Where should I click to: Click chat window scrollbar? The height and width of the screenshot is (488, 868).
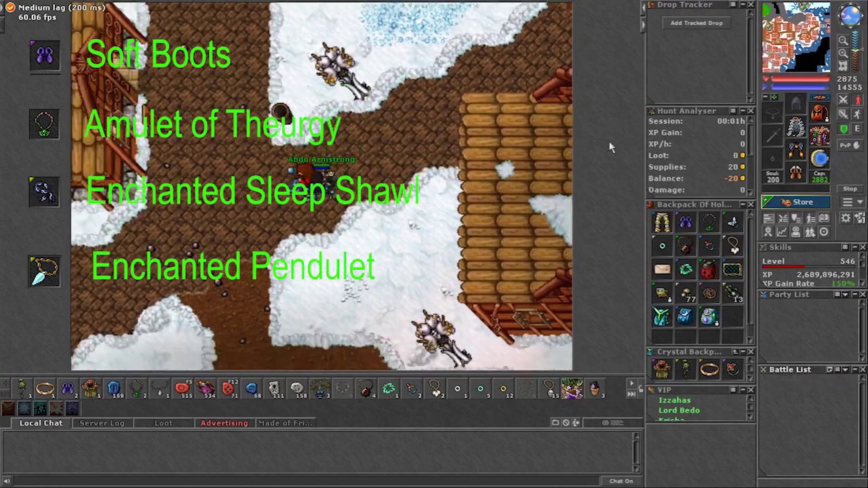(x=636, y=452)
